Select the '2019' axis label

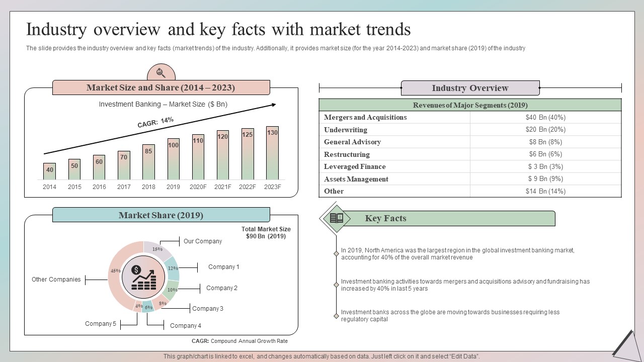tap(173, 187)
